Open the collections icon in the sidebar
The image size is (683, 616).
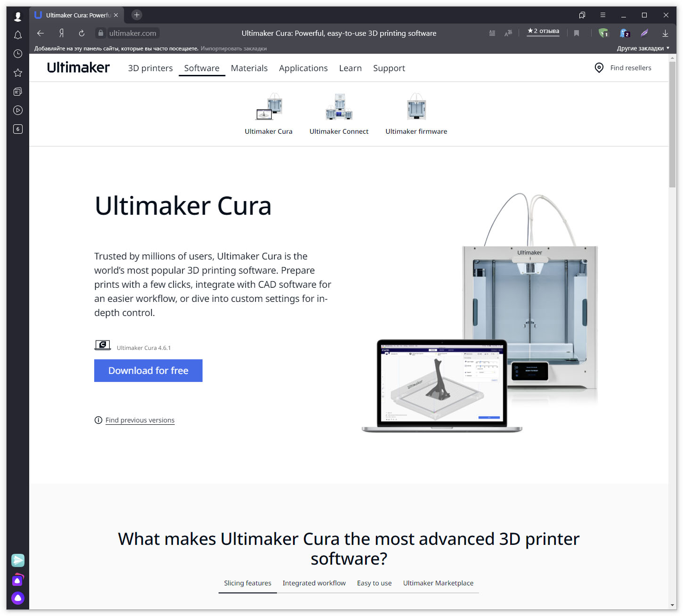(18, 91)
